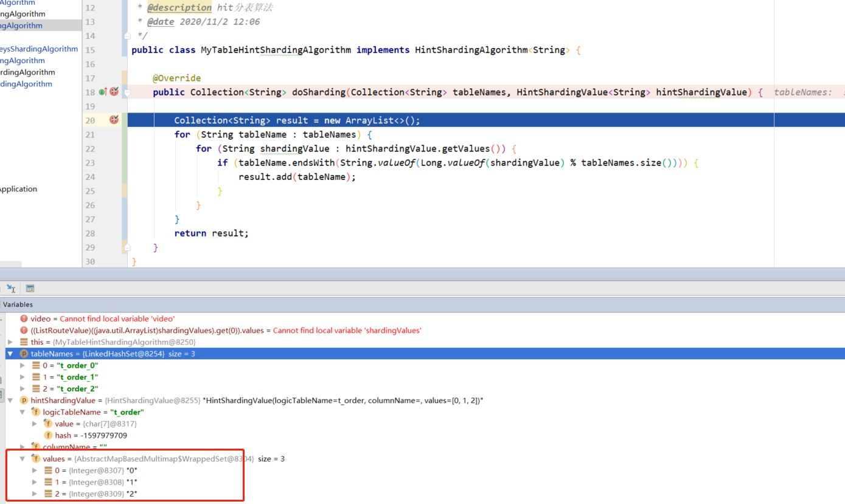This screenshot has width=845, height=504.
Task: Click the element icon beside Integer@8309
Action: (49, 494)
